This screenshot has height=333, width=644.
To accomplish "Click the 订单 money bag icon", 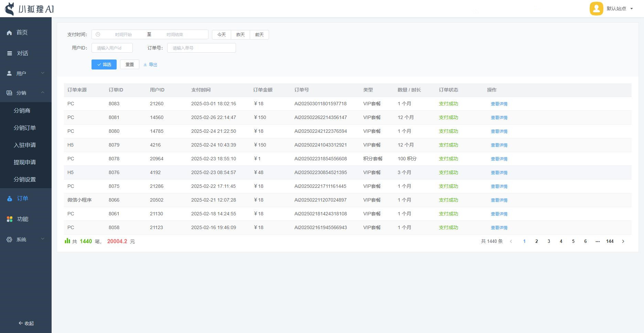I will [10, 198].
